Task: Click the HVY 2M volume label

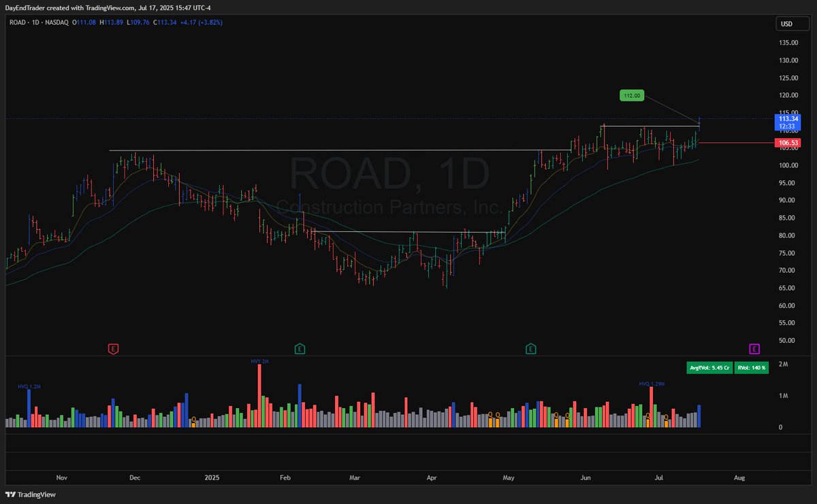Action: coord(259,363)
